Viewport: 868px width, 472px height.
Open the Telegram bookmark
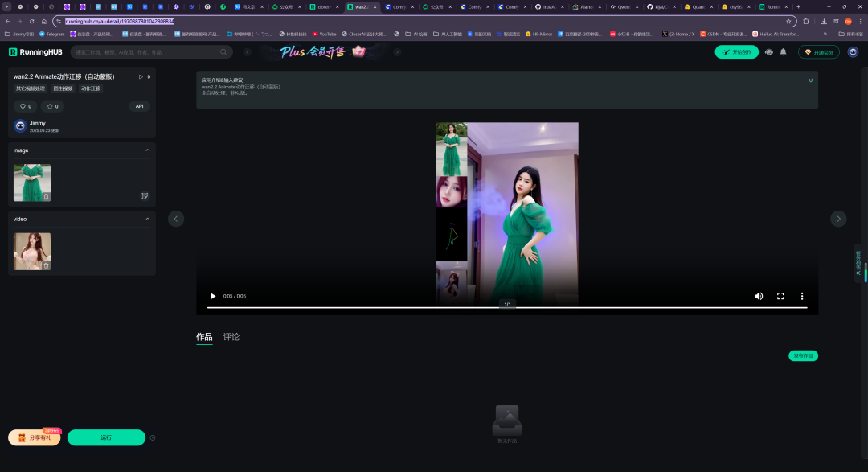coord(51,34)
